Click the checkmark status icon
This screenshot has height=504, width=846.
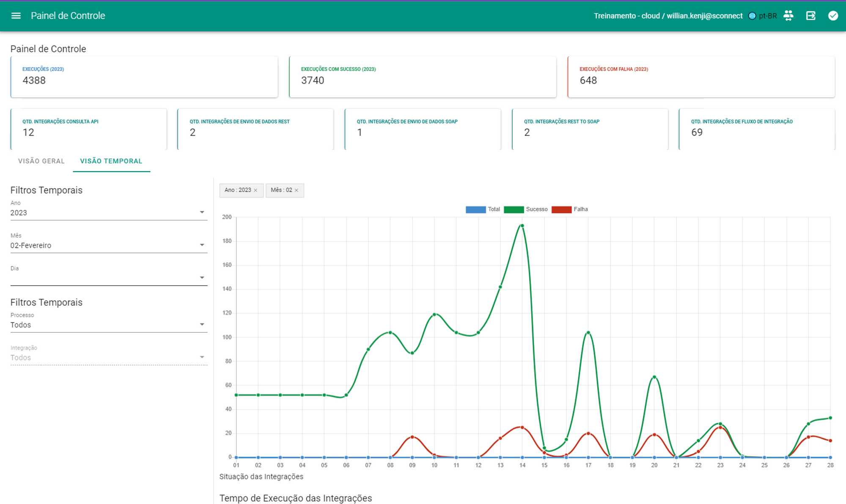833,16
